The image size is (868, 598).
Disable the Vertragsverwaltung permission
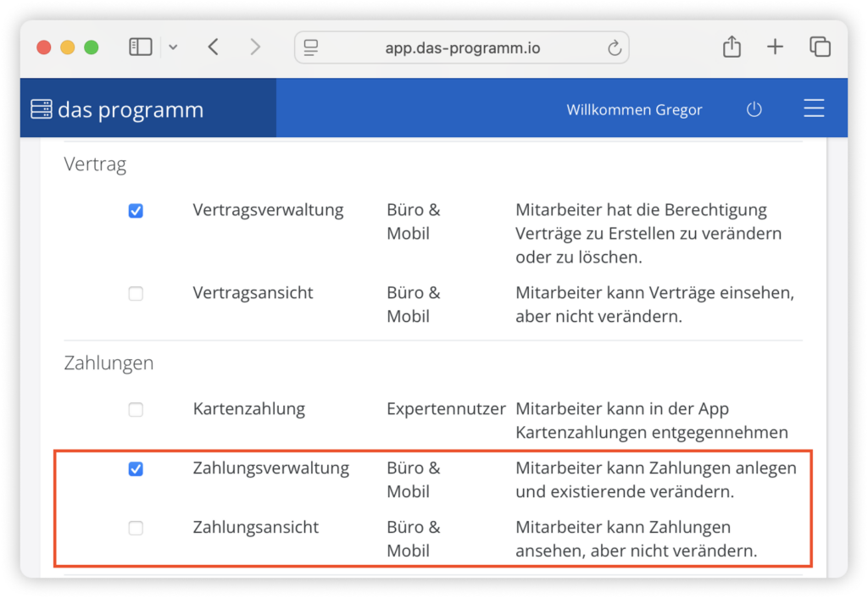(x=136, y=210)
